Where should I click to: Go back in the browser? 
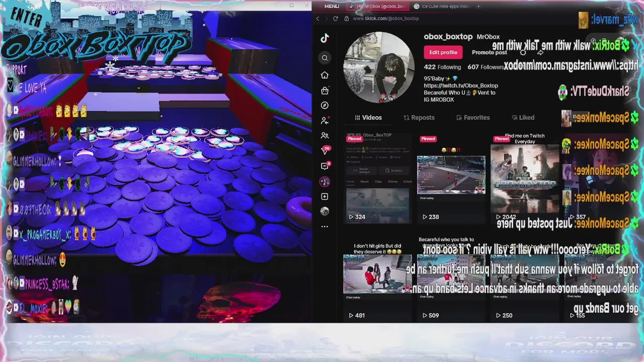317,18
